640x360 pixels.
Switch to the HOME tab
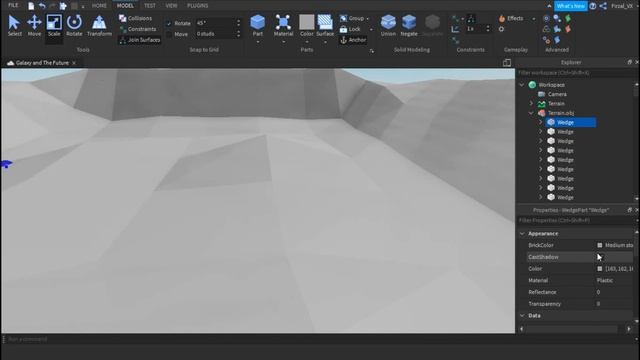(x=99, y=6)
